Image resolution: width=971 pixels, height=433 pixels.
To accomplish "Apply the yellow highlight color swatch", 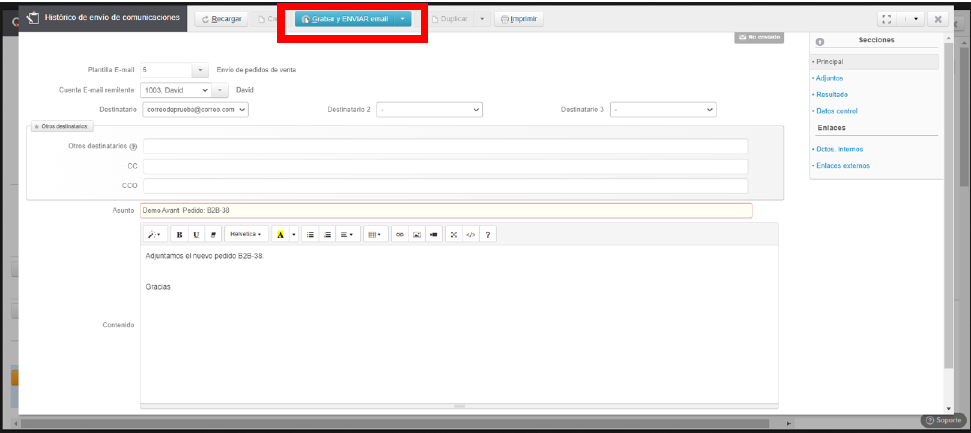I will click(280, 234).
